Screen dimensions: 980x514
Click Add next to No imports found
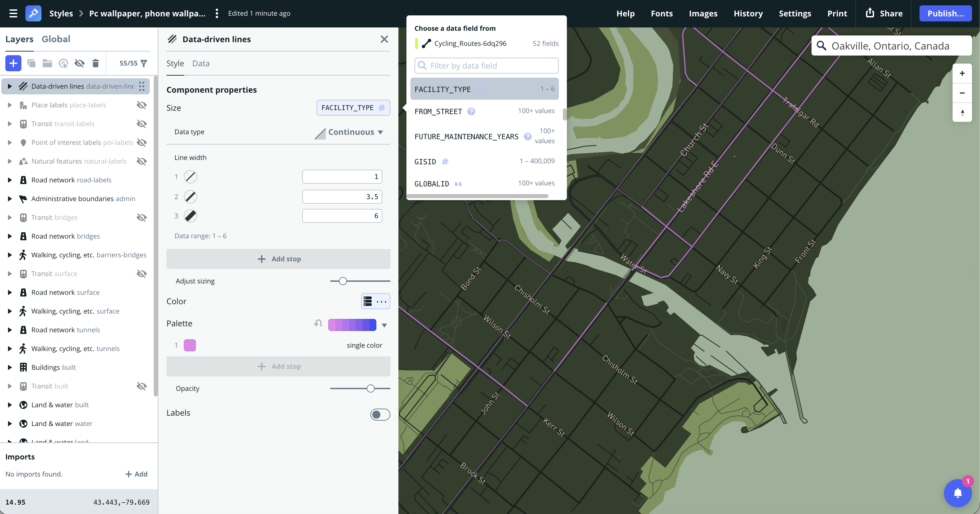click(x=136, y=474)
